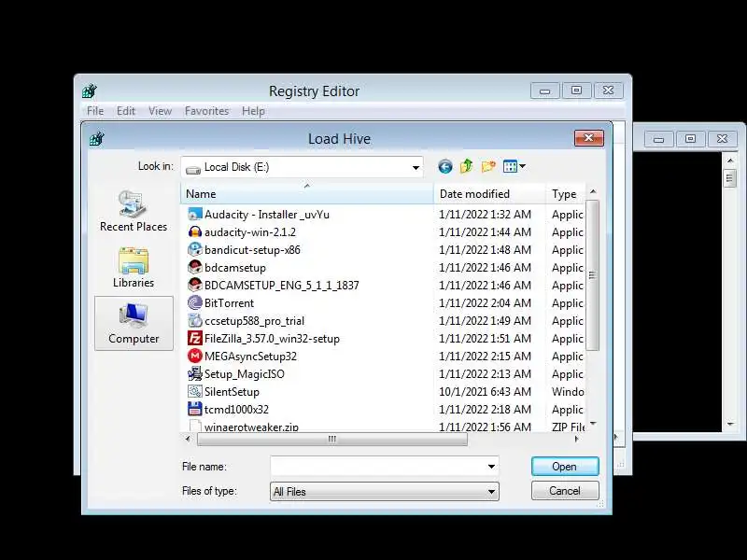Image resolution: width=747 pixels, height=560 pixels.
Task: Click the horizontal scrollbar thumb in file list
Action: [x=332, y=439]
